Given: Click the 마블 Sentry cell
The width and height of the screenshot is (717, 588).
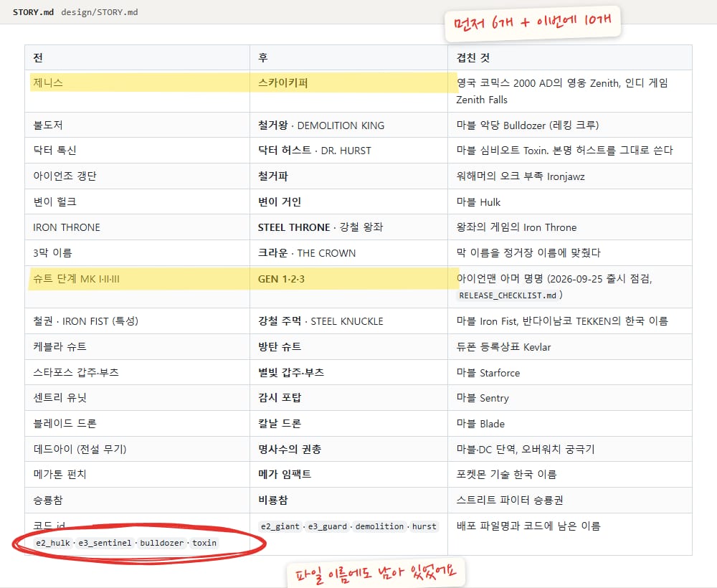Looking at the screenshot, I should (x=570, y=398).
